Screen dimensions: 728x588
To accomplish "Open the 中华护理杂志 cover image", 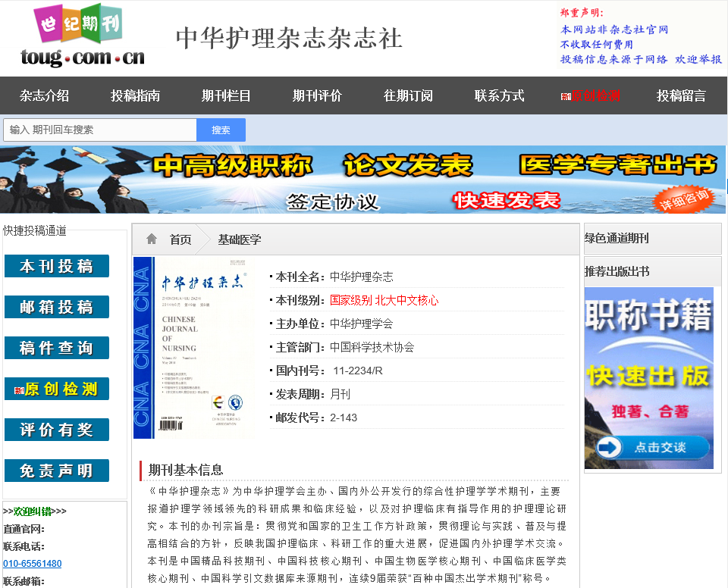I will click(x=193, y=348).
